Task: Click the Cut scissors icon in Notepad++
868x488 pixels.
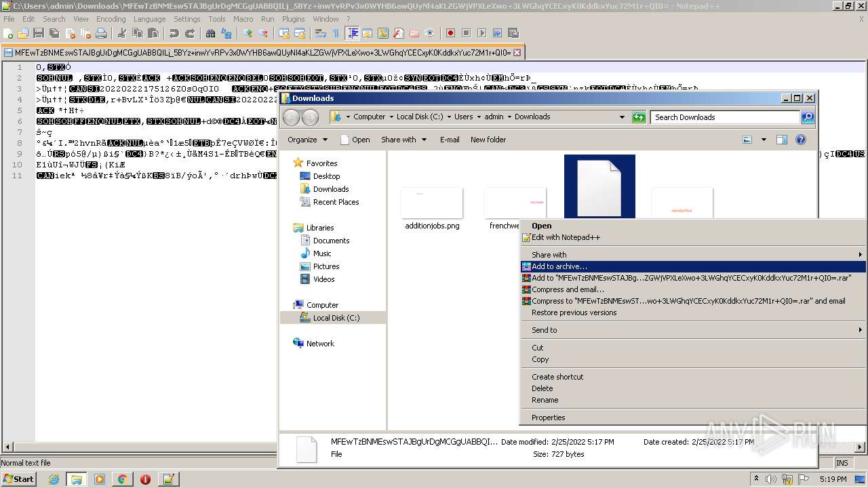Action: pyautogui.click(x=122, y=33)
